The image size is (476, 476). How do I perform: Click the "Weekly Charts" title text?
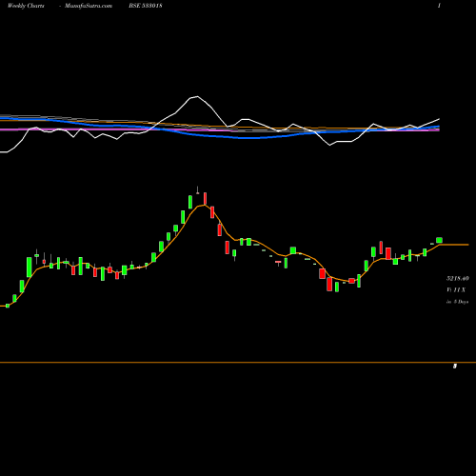point(26,6)
